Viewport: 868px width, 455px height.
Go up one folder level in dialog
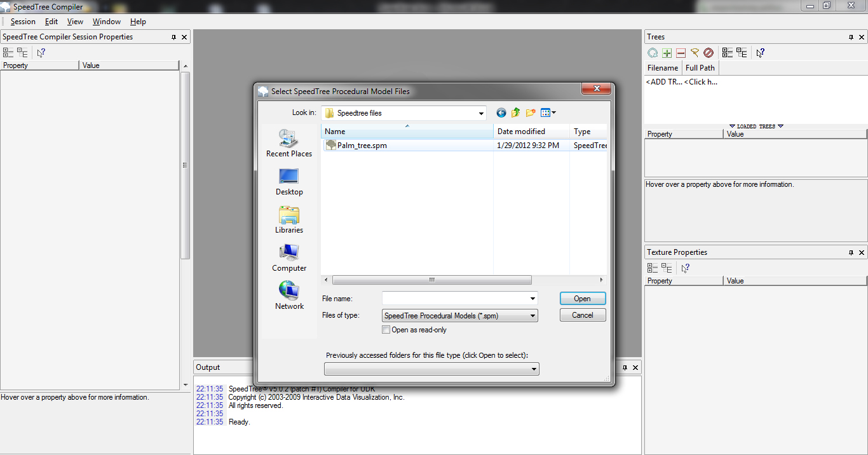[x=516, y=112]
